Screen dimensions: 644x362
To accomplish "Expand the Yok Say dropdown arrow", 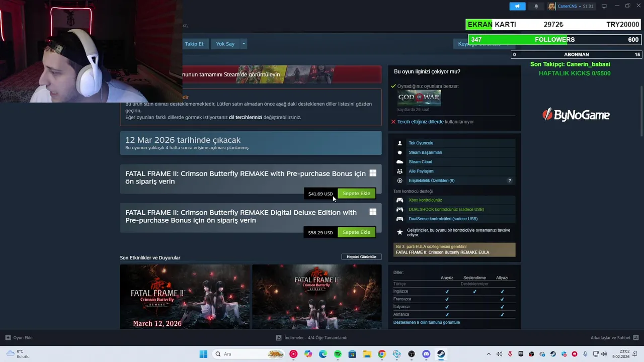I will [244, 44].
